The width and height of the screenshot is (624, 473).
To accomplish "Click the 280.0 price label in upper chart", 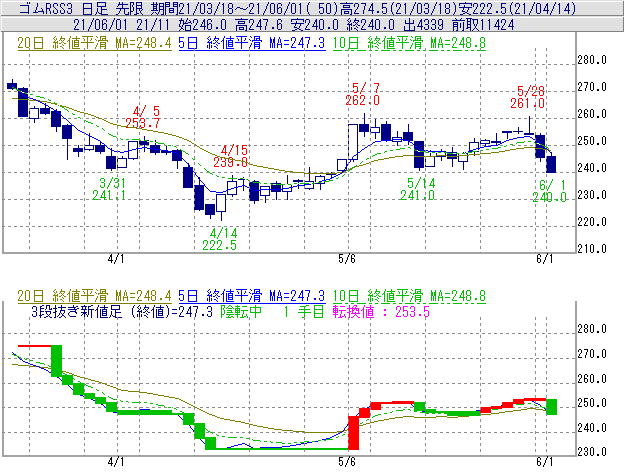I will (x=592, y=60).
